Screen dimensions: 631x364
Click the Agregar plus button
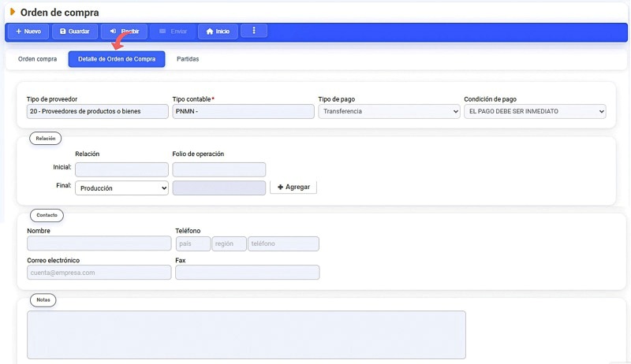(293, 188)
